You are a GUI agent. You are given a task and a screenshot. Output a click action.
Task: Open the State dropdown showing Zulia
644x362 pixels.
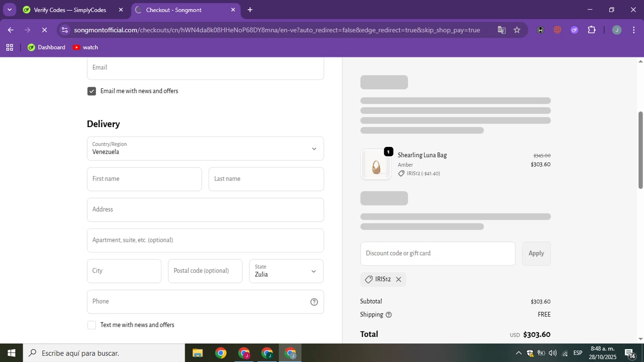pos(286,271)
